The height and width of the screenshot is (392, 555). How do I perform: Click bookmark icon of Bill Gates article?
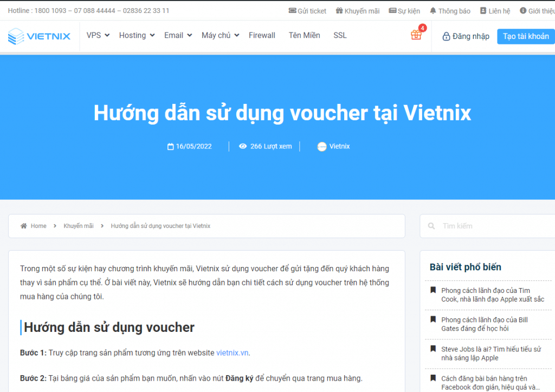tap(433, 319)
